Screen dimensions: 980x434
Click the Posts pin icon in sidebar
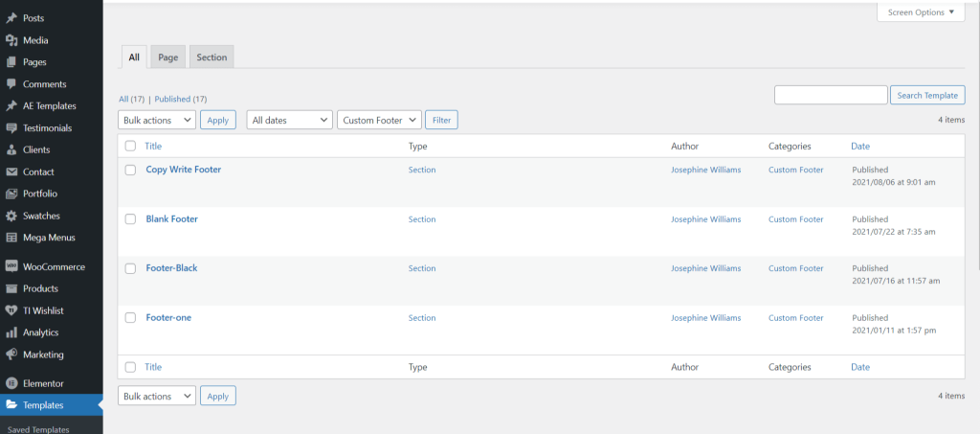11,18
